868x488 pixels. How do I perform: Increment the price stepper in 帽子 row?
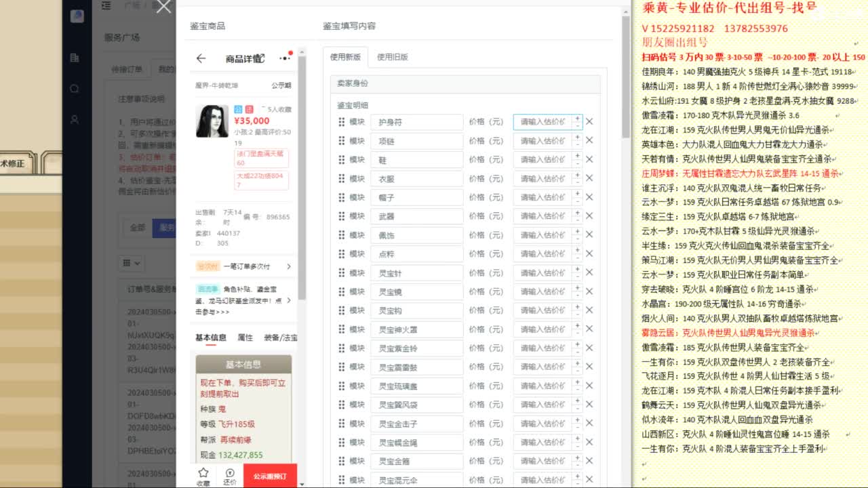click(x=577, y=193)
